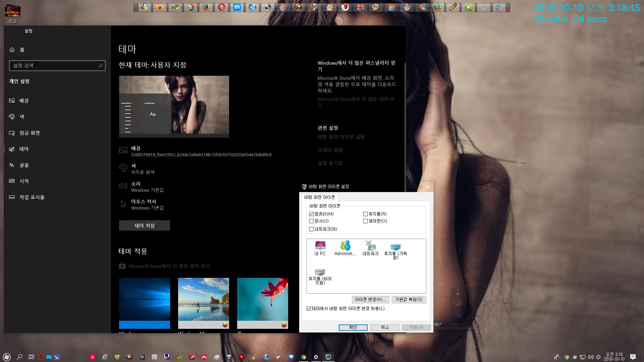
Task: Open the Action Center notification icon
Action: [633, 357]
